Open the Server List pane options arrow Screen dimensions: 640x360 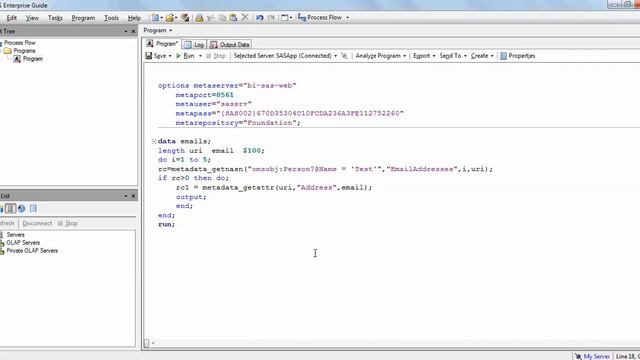[x=126, y=196]
